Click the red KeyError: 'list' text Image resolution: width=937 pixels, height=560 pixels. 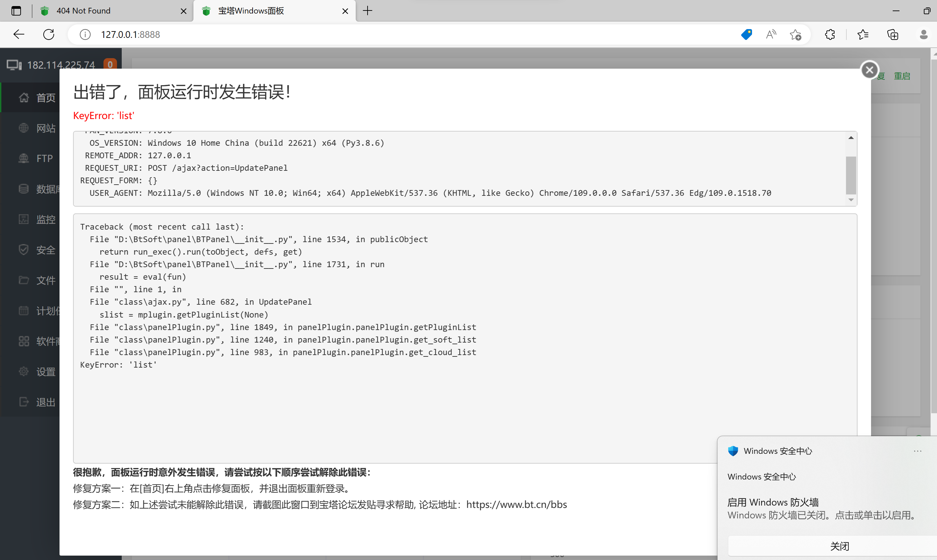[x=103, y=115]
